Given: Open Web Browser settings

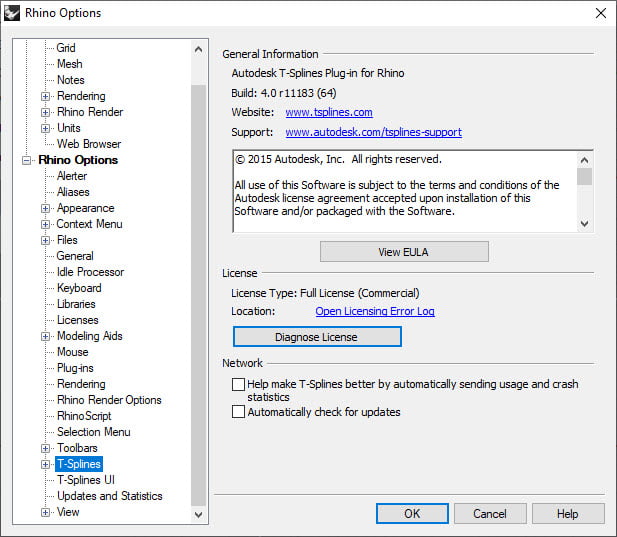Looking at the screenshot, I should pyautogui.click(x=89, y=144).
